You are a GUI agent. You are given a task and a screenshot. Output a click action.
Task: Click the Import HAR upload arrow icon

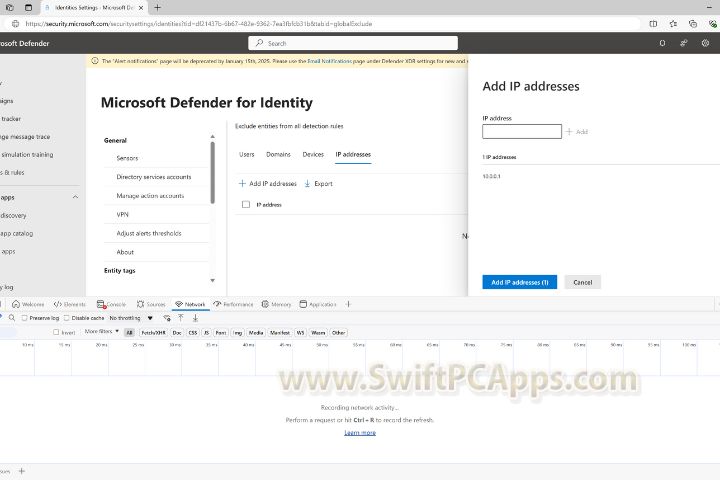tap(181, 318)
